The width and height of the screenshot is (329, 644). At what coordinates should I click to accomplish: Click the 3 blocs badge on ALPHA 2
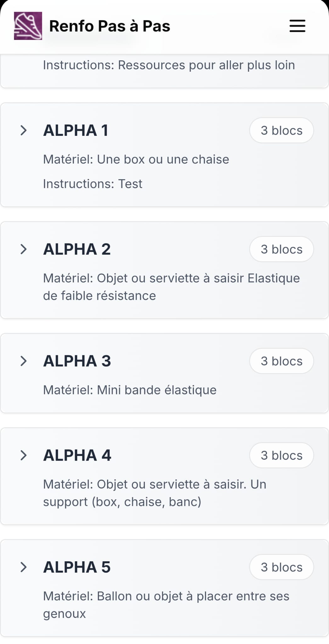click(281, 249)
